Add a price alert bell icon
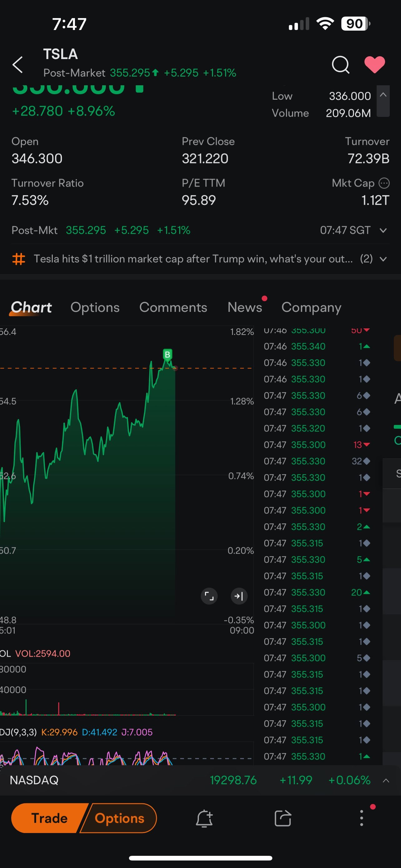The height and width of the screenshot is (868, 401). [204, 818]
